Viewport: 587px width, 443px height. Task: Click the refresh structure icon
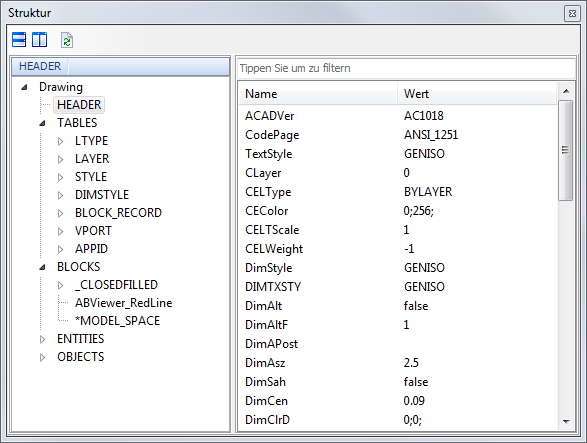pos(67,40)
